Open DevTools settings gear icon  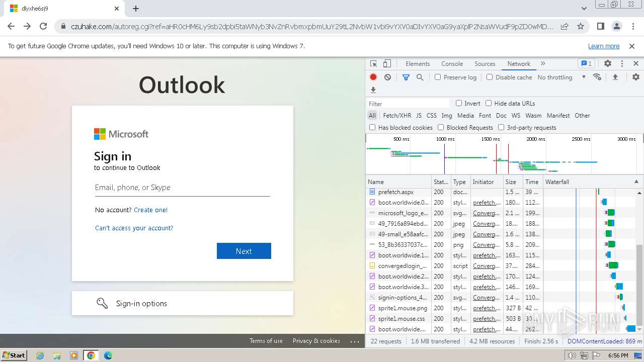tap(608, 64)
